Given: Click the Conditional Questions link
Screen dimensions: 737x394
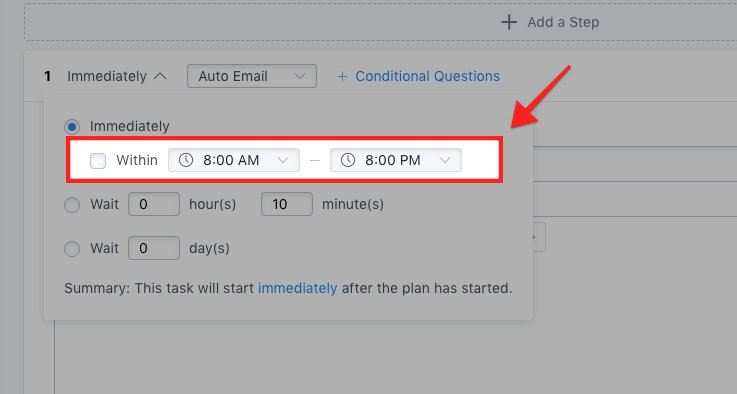Looking at the screenshot, I should coord(427,76).
